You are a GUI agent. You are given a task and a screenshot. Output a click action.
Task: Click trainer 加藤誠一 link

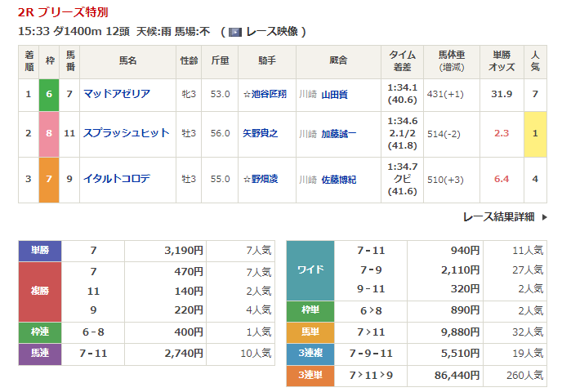[x=340, y=133]
